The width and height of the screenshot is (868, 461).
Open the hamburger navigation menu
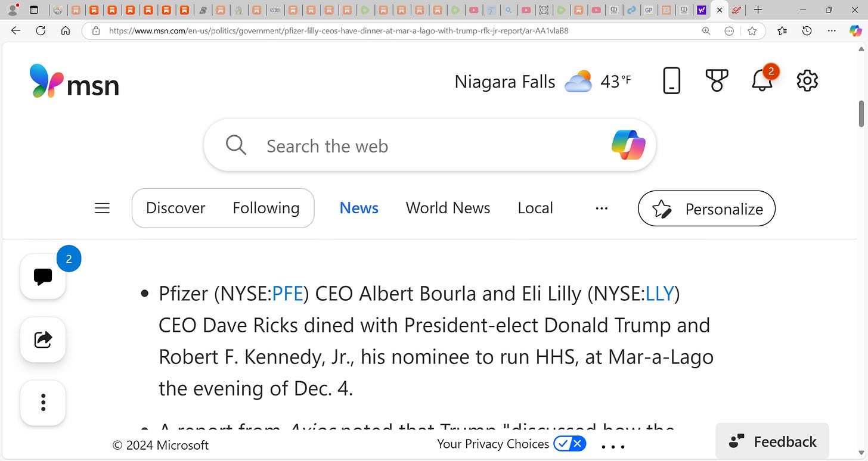pyautogui.click(x=103, y=208)
